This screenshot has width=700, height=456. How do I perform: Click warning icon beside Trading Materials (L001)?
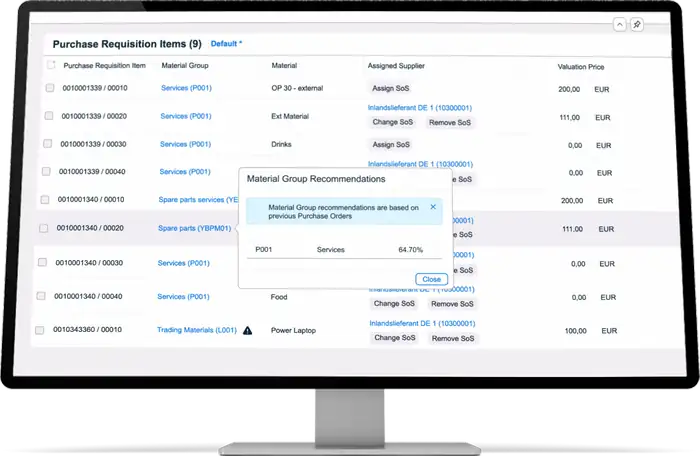(x=248, y=330)
